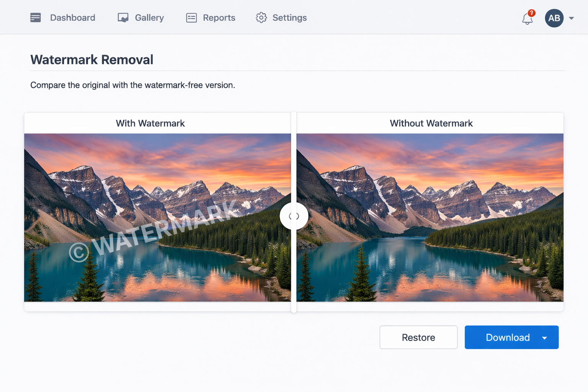
Task: Switch to the Reports menu item
Action: click(219, 18)
